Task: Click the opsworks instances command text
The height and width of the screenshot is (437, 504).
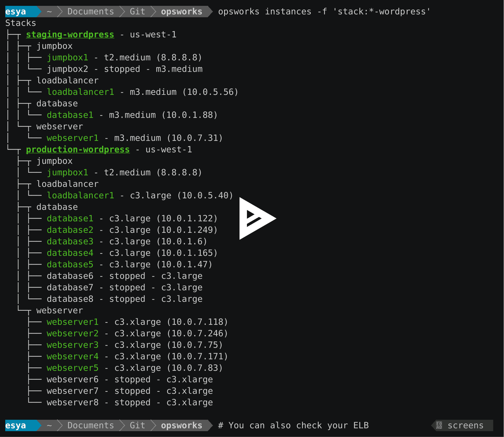Action: point(324,12)
